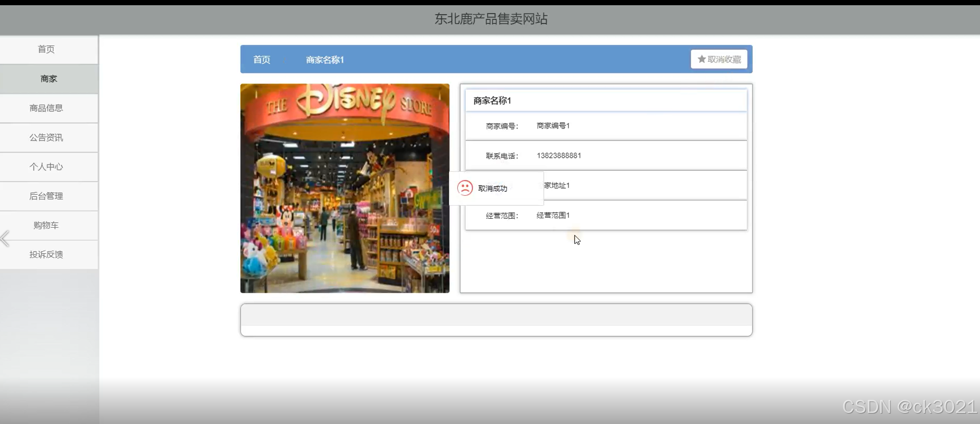This screenshot has height=424, width=980.
Task: Select 商家 in the sidebar menu
Action: tap(49, 79)
